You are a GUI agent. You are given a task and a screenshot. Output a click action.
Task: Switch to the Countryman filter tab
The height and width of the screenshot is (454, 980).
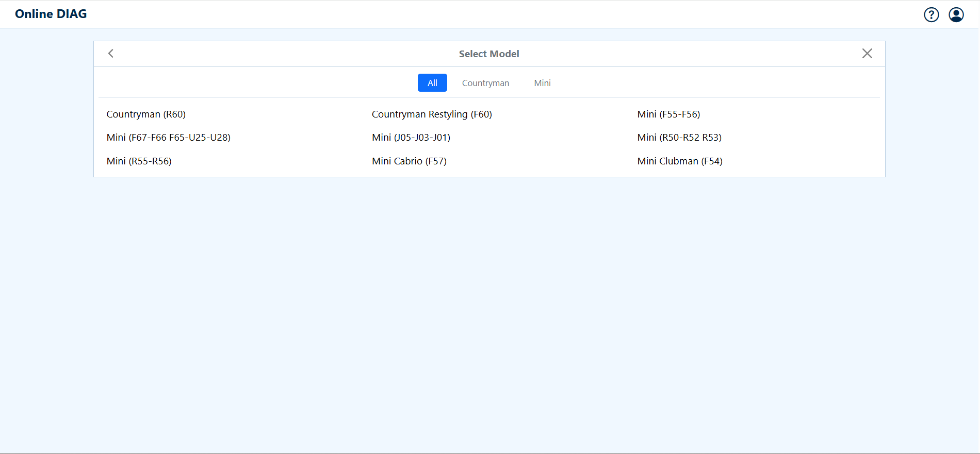click(485, 83)
